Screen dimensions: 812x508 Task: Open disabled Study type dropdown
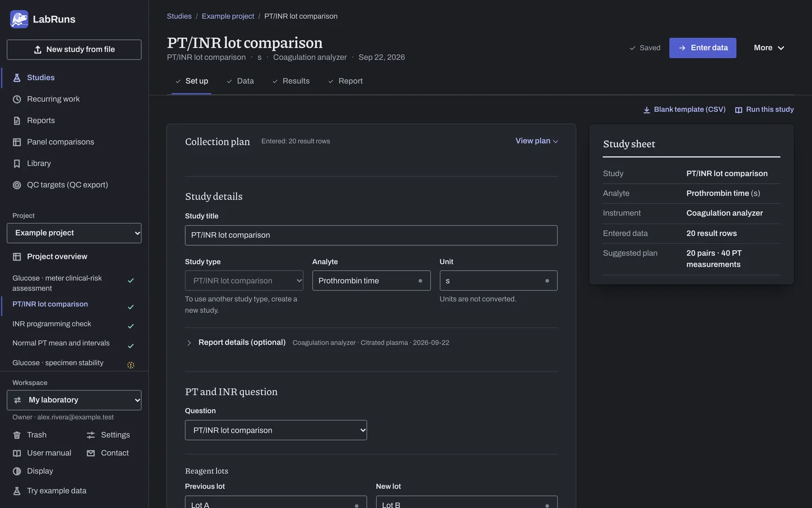244,281
